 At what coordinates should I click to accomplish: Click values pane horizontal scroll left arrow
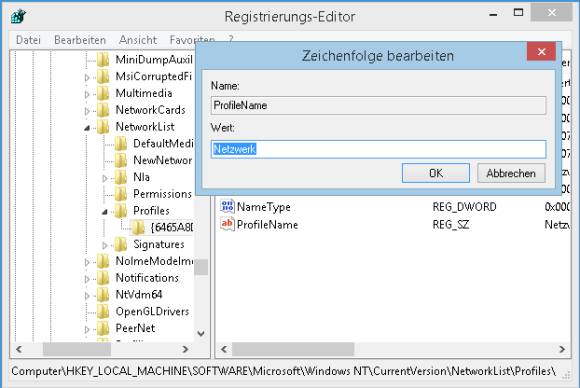[224, 349]
